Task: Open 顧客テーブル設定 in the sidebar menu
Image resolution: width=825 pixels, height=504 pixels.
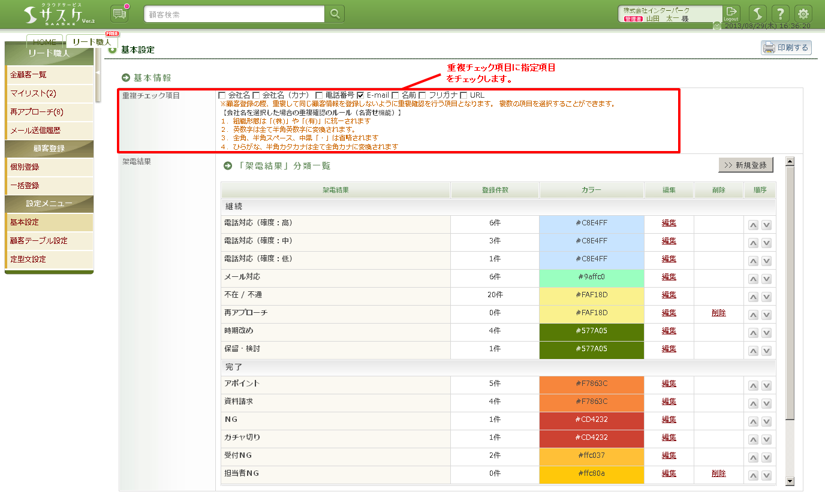Action: (39, 241)
